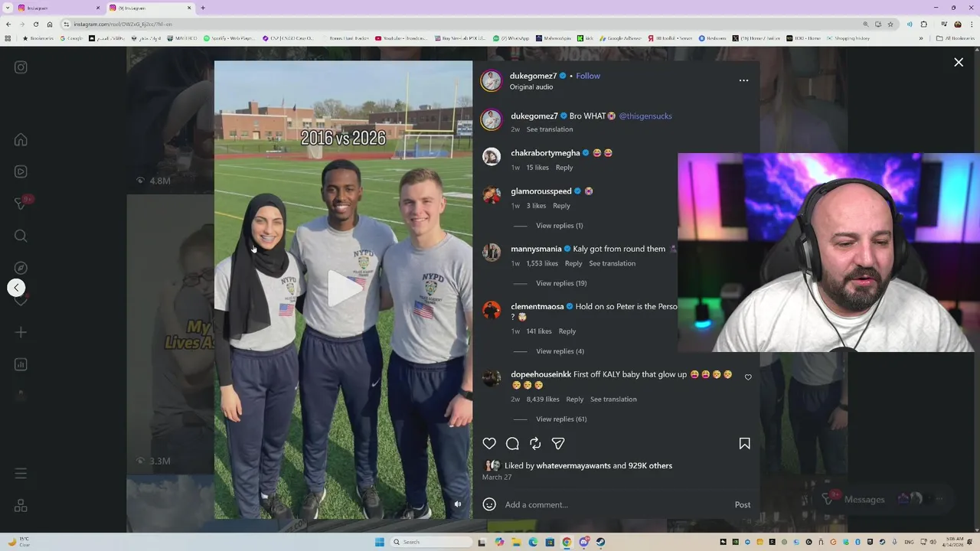Open a new browser tab
The height and width of the screenshot is (551, 980).
point(203,8)
